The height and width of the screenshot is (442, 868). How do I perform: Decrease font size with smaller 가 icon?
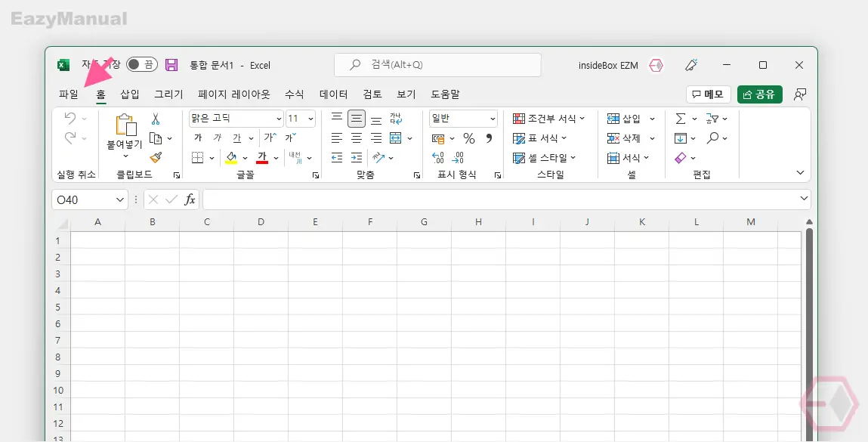point(290,138)
